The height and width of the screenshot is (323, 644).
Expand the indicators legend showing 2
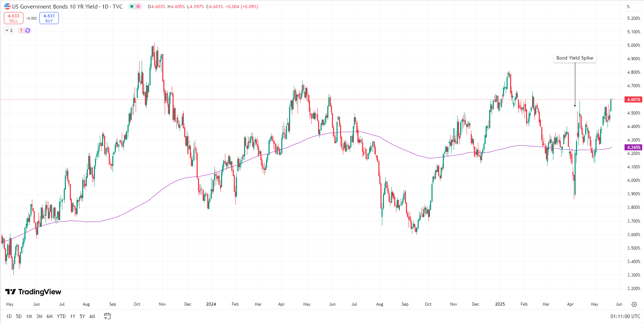point(9,30)
